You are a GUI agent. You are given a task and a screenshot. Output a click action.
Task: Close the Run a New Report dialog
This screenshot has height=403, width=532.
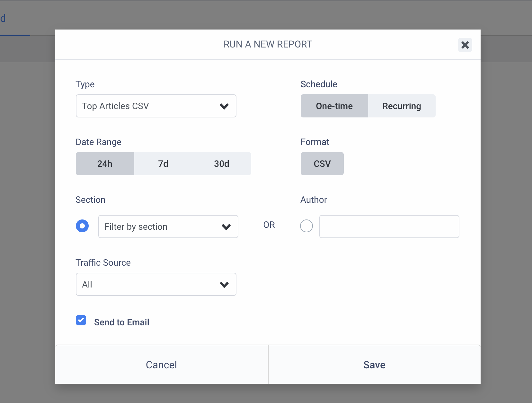point(465,45)
